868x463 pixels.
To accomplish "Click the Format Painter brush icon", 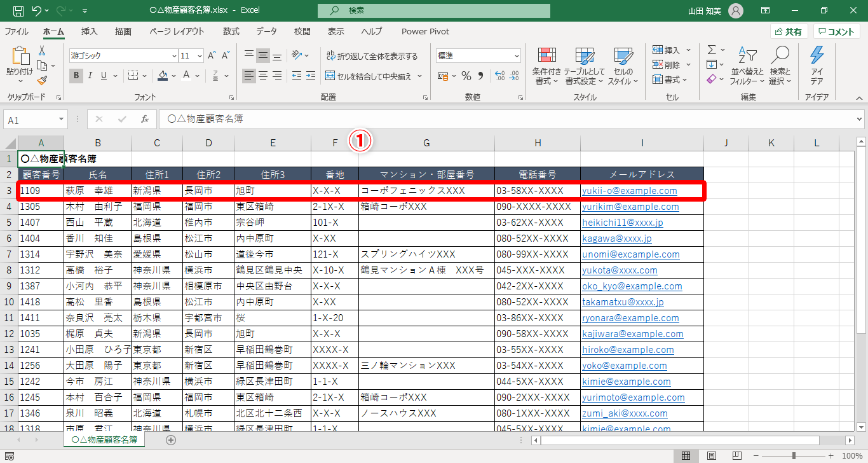I will point(42,80).
